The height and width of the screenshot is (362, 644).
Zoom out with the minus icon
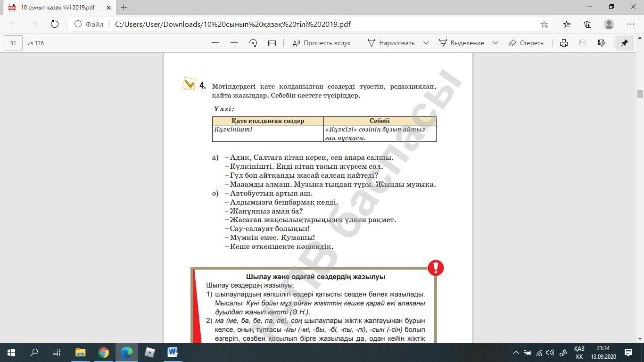pyautogui.click(x=215, y=43)
